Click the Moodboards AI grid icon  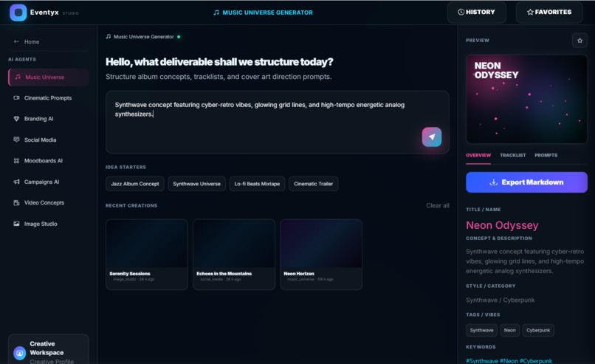[x=16, y=160]
